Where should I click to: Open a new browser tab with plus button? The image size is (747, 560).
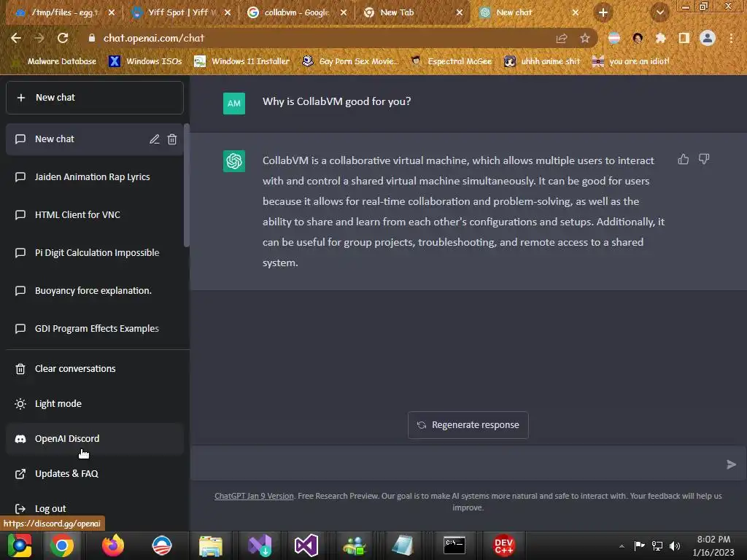603,12
